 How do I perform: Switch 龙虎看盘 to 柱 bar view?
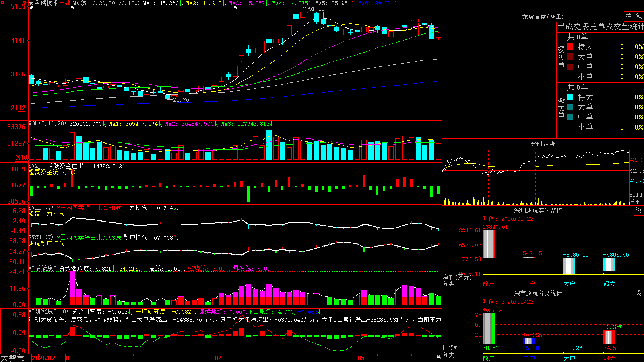(x=629, y=16)
